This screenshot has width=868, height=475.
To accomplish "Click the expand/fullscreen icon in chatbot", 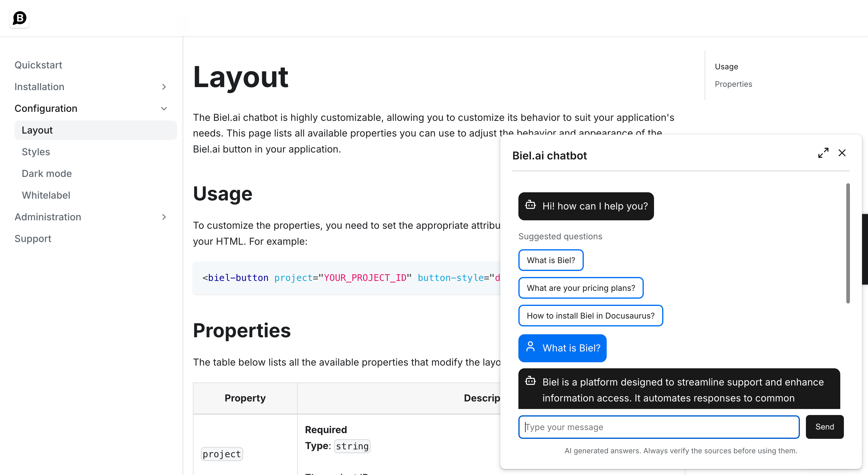I will click(823, 153).
